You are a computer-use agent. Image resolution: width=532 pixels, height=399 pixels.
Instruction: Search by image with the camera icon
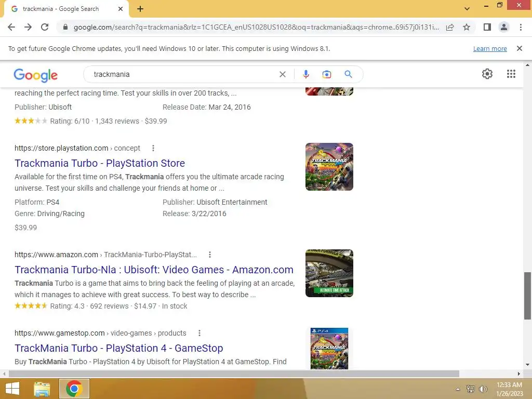pos(326,74)
